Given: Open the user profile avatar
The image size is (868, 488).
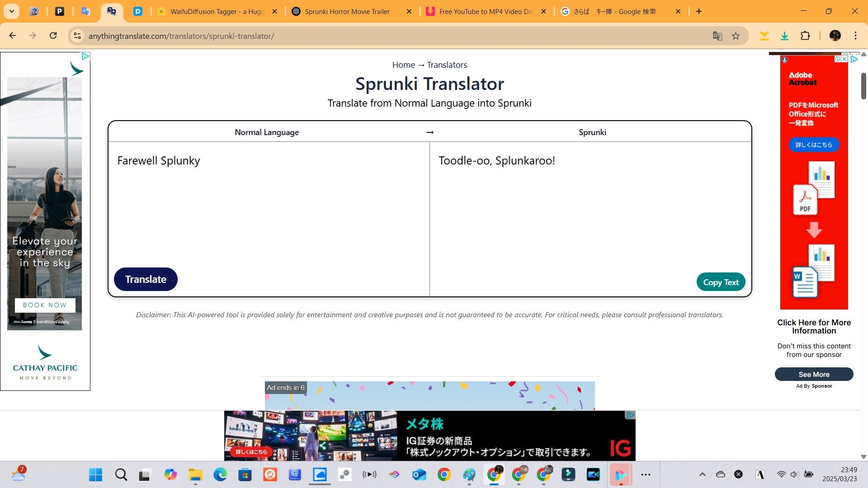Looking at the screenshot, I should click(x=835, y=36).
